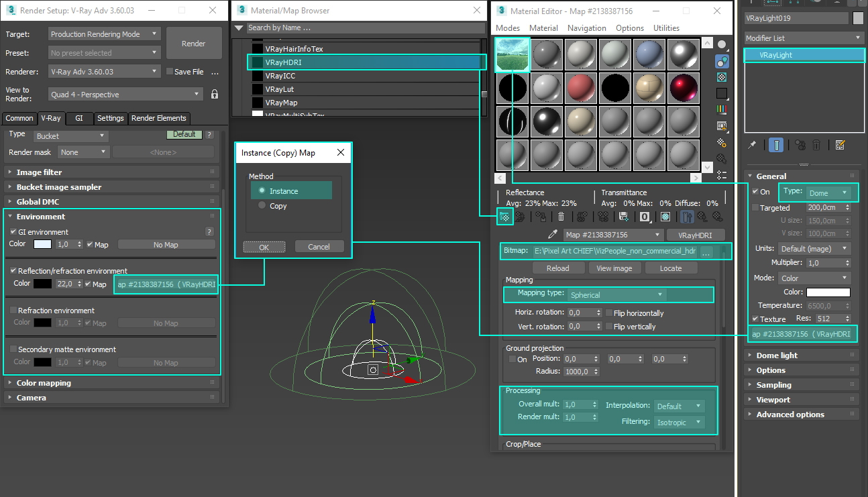Click the View image button
The image size is (868, 497).
[614, 268]
